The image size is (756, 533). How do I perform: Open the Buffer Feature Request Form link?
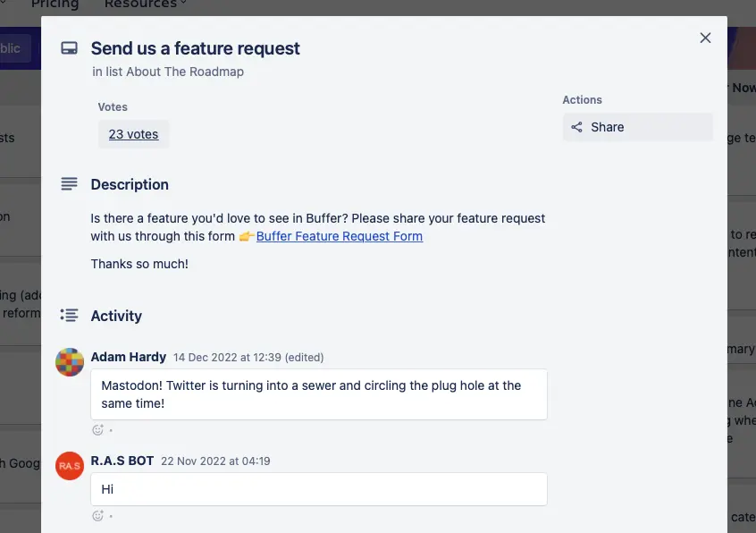click(x=340, y=236)
